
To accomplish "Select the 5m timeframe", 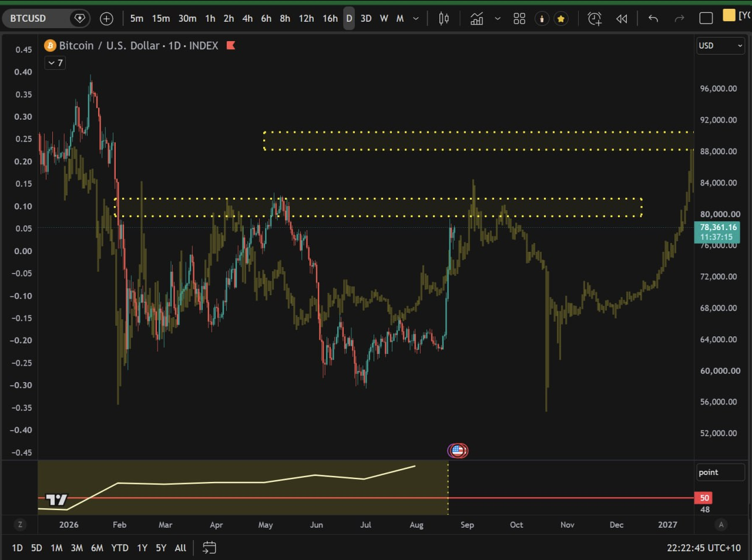I will click(137, 19).
